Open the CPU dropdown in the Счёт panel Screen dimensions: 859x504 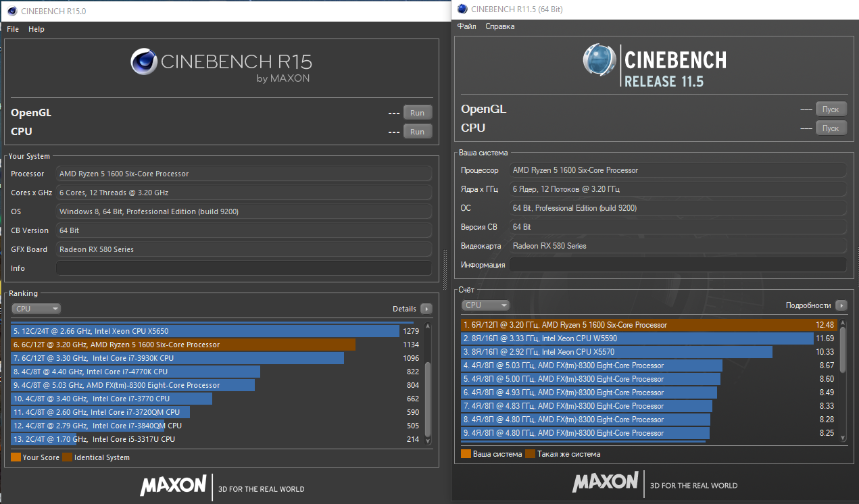tap(485, 305)
